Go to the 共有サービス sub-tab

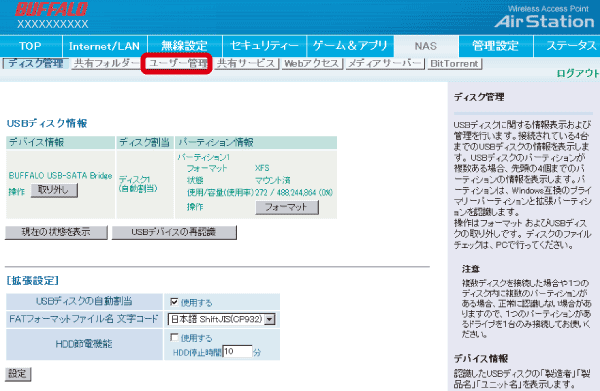pos(246,64)
